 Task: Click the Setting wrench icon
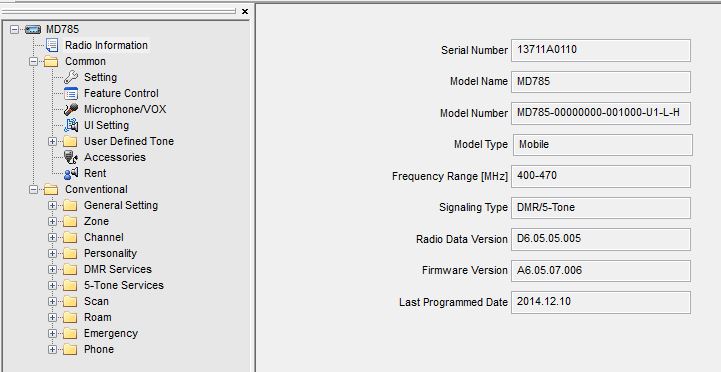(x=71, y=77)
